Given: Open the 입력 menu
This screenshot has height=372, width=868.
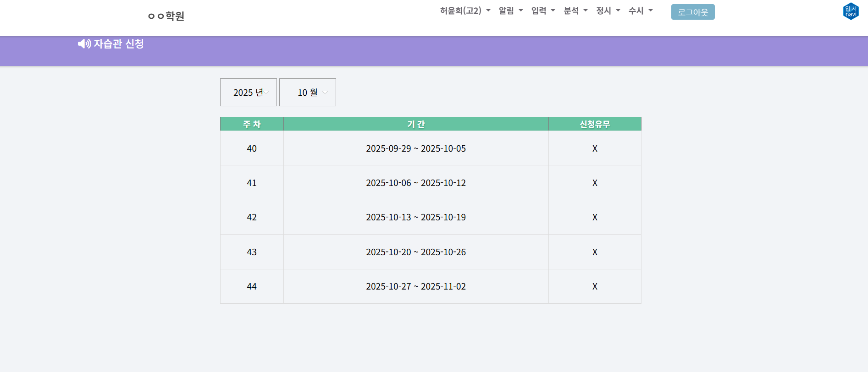Looking at the screenshot, I should (x=543, y=11).
